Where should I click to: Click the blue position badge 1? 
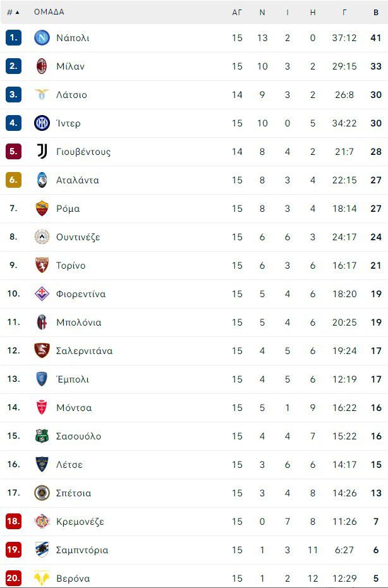click(13, 38)
